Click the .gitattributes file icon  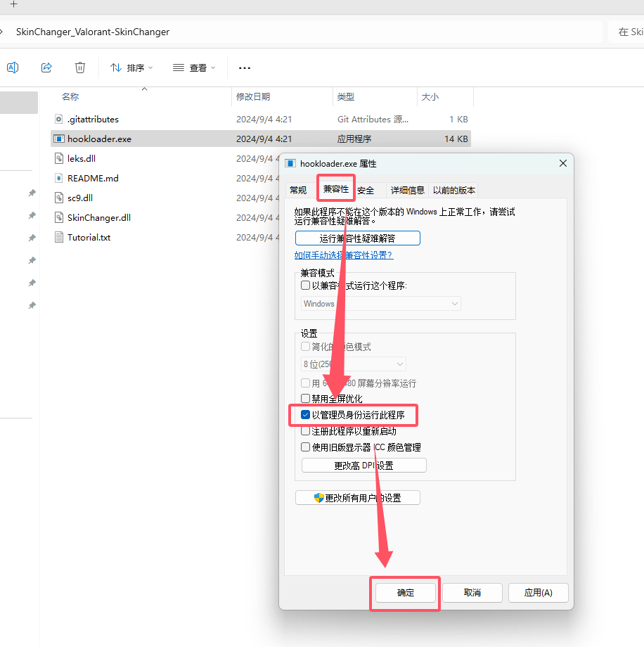coord(59,120)
